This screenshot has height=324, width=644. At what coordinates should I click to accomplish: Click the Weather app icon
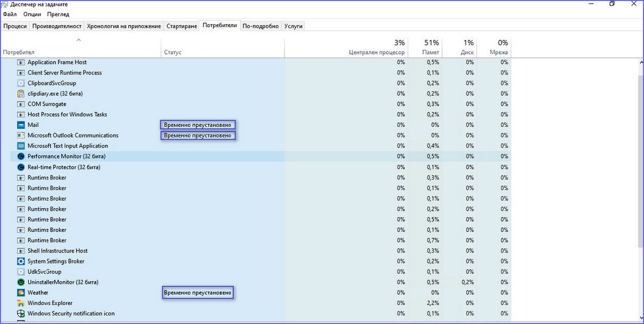21,293
